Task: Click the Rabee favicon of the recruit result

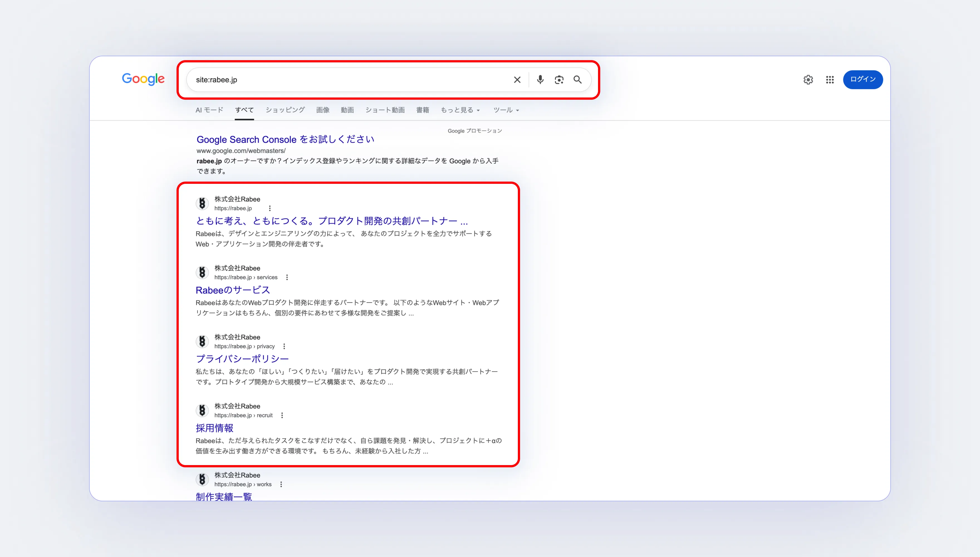Action: (202, 411)
